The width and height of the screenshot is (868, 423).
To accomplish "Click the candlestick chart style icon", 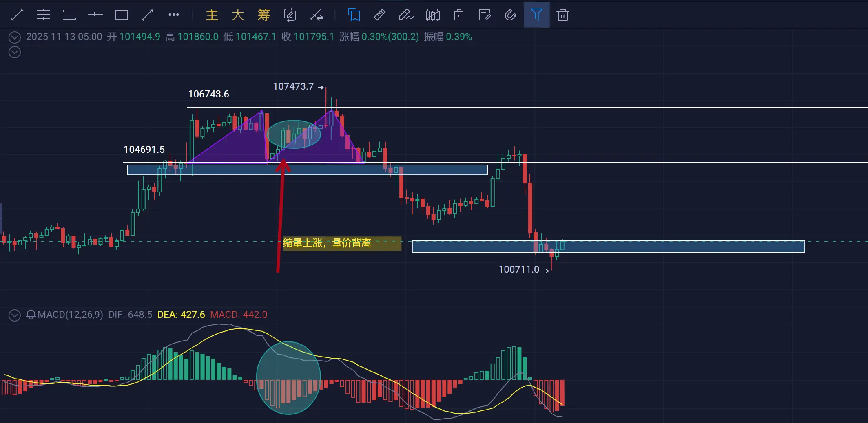I will [433, 15].
